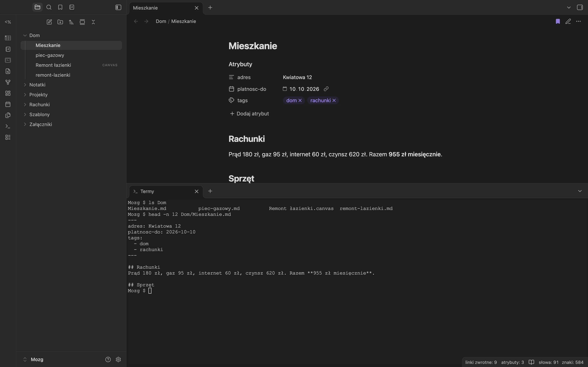This screenshot has height=367, width=588.
Task: Open graph view from ribbon
Action: pos(8,82)
